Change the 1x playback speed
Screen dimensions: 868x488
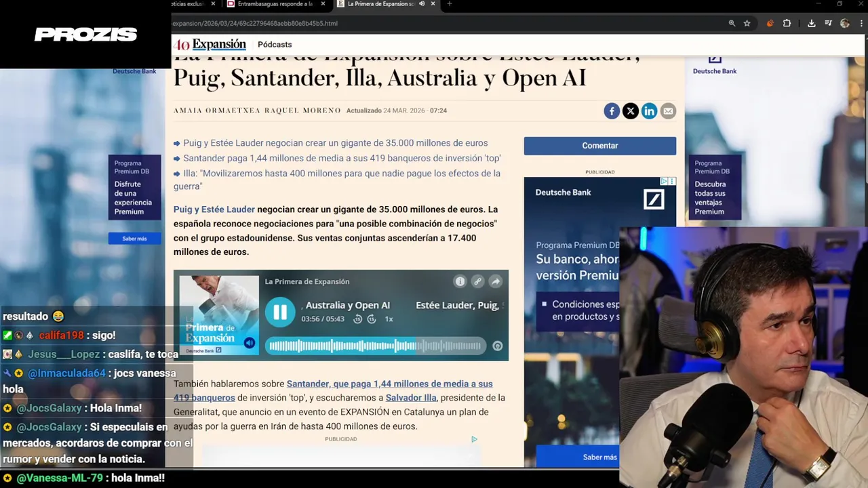tap(389, 319)
